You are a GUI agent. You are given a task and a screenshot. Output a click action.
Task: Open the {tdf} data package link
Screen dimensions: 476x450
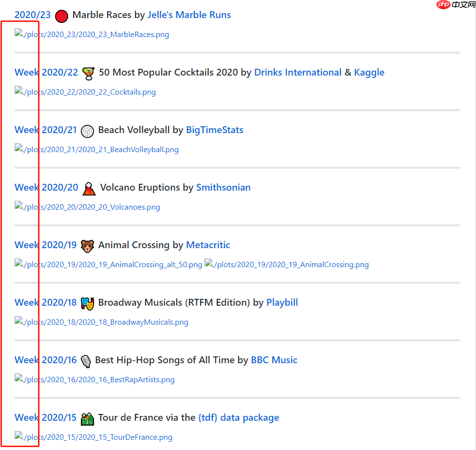[238, 418]
